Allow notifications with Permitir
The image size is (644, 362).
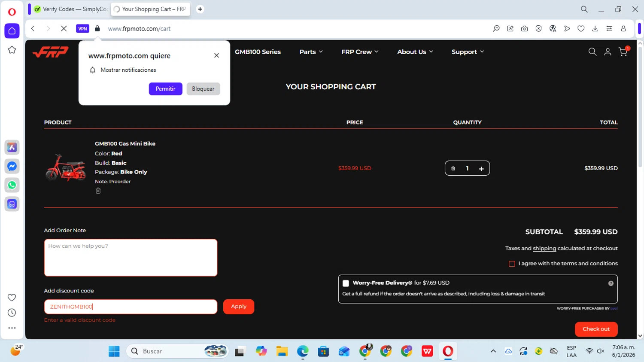(166, 89)
